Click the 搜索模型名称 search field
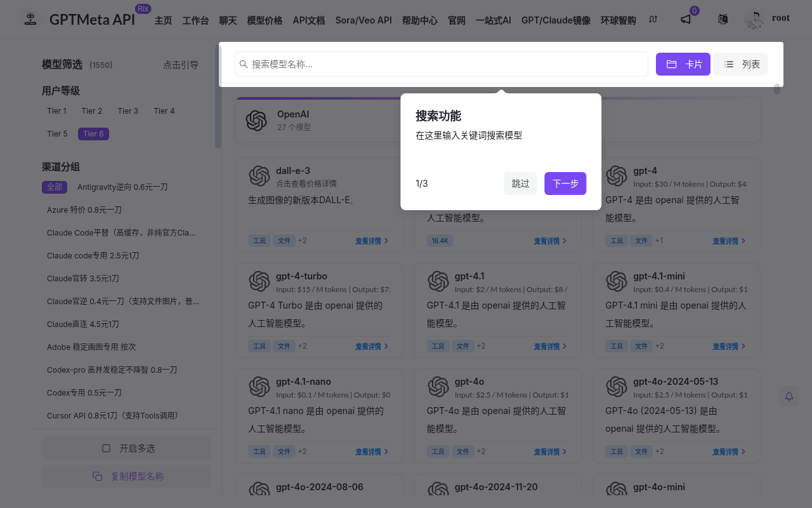Viewport: 812px width, 508px height. tap(442, 64)
